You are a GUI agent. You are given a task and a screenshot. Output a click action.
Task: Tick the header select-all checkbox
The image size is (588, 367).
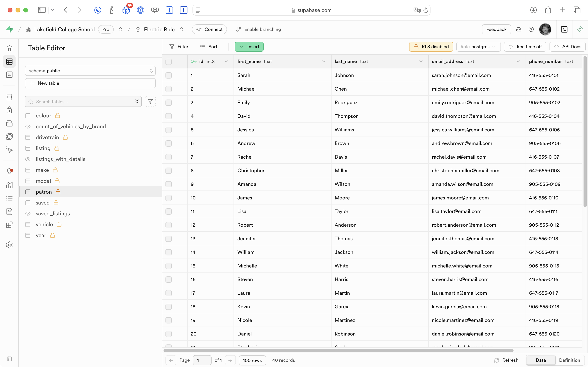168,62
